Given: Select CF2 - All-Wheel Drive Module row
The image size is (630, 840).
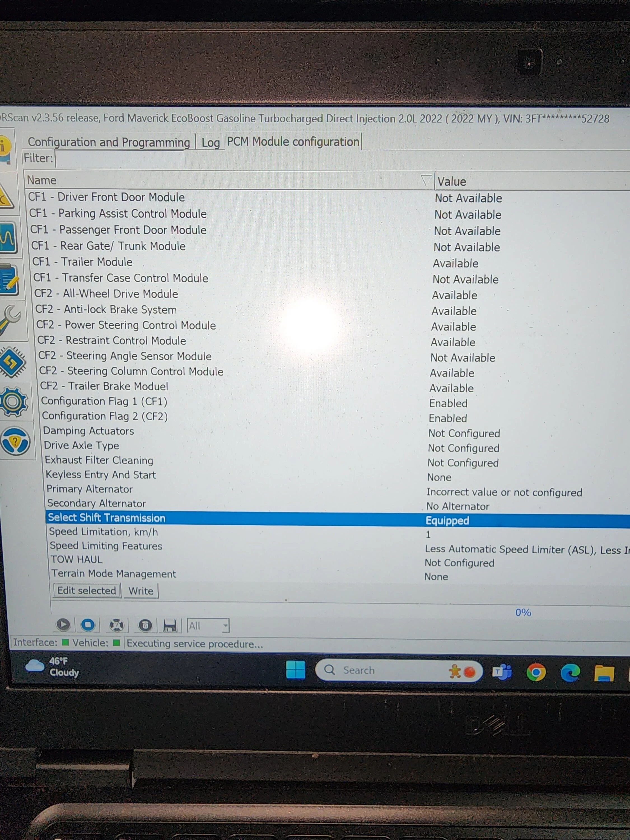Looking at the screenshot, I should (x=332, y=294).
